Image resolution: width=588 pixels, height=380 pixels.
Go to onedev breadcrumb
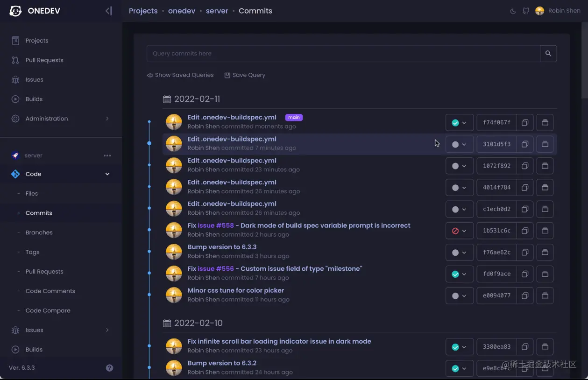click(x=182, y=11)
